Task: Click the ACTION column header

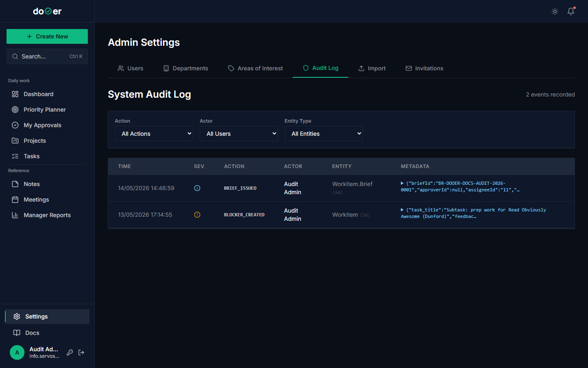Action: click(234, 166)
